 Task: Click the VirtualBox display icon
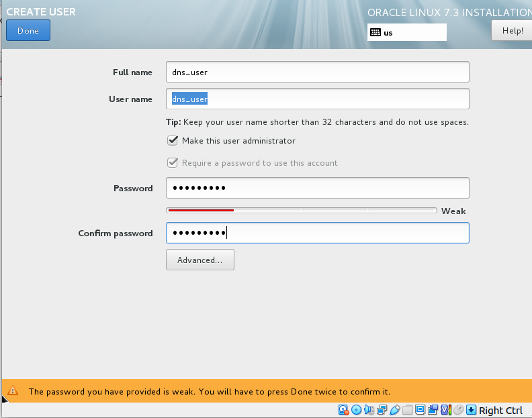[x=420, y=410]
